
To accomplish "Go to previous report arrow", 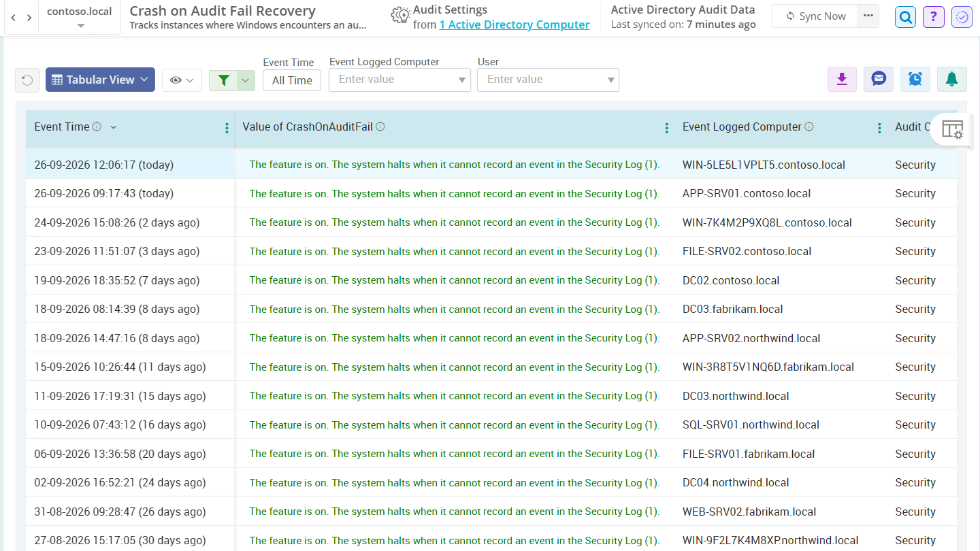I will 14,17.
